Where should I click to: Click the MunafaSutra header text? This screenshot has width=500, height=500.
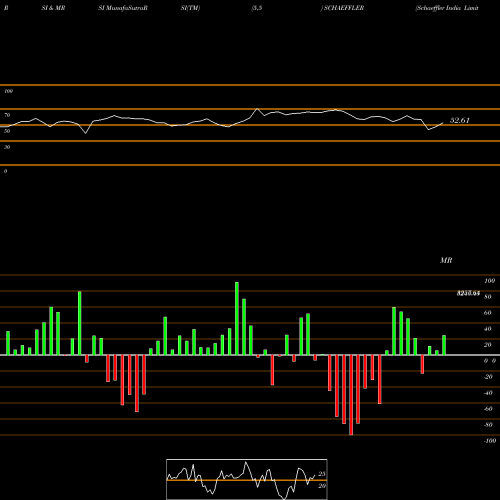(x=125, y=8)
